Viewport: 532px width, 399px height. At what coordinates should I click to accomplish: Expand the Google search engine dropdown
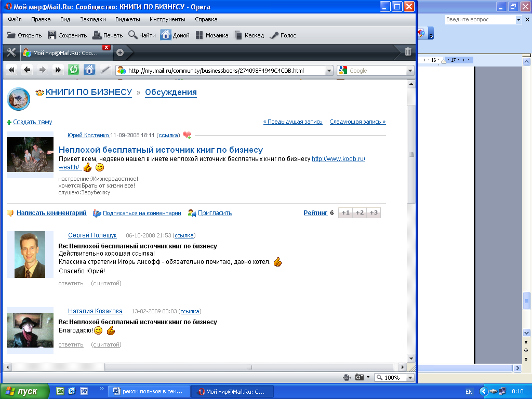click(x=410, y=71)
